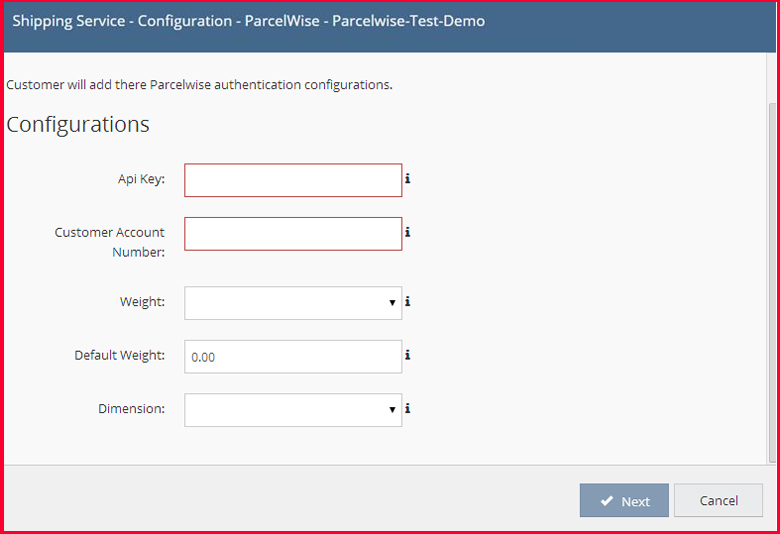Open the Dimension unit combo box

coord(293,410)
